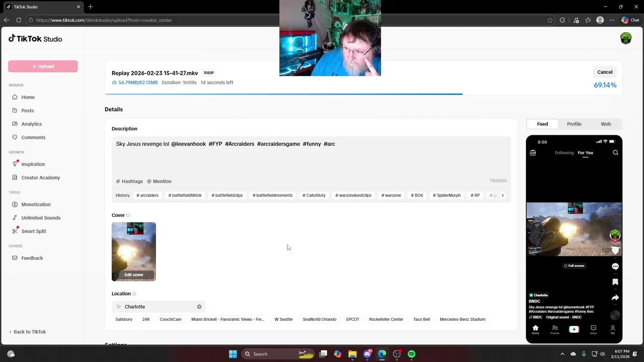Close the TikTok Studio browser tab
The image size is (644, 362).
click(x=78, y=7)
